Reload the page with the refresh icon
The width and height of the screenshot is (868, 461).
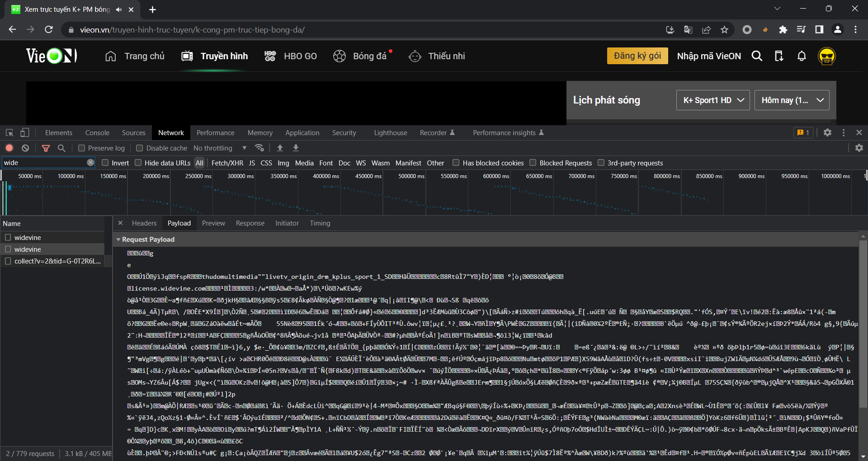pyautogui.click(x=49, y=29)
